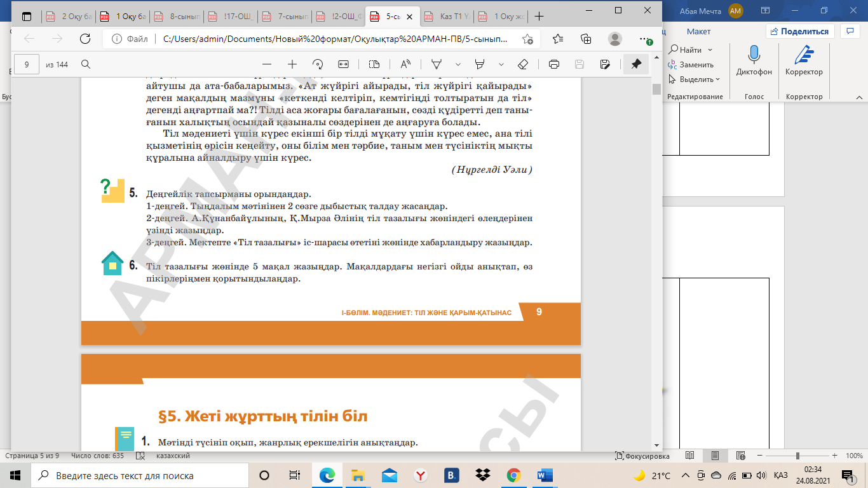Click the PDF vertical scrollbar thumb
868x488 pixels.
click(x=656, y=88)
